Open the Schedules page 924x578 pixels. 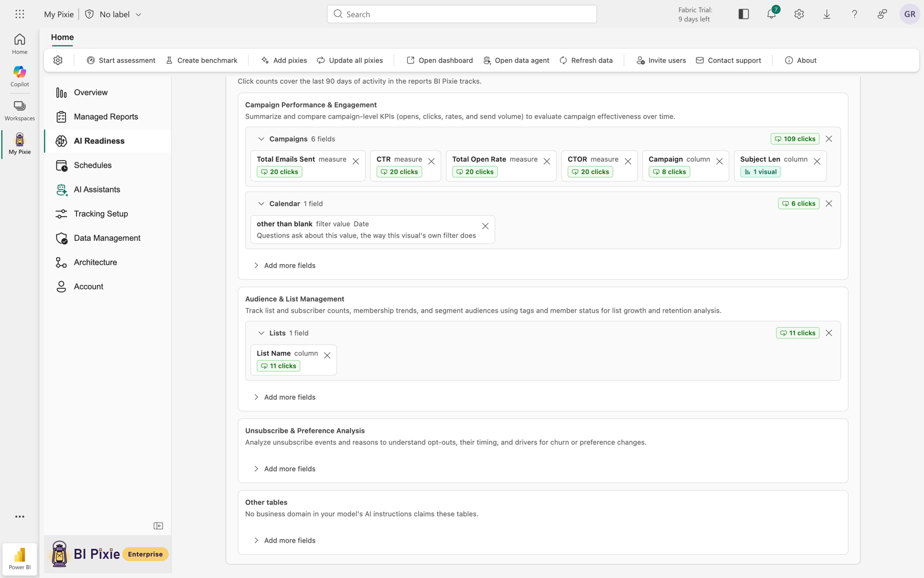tap(107, 165)
